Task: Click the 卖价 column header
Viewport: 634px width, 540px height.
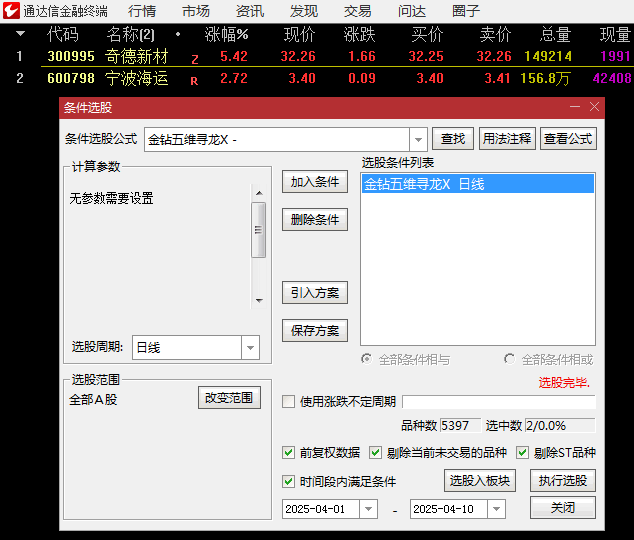Action: [x=495, y=34]
